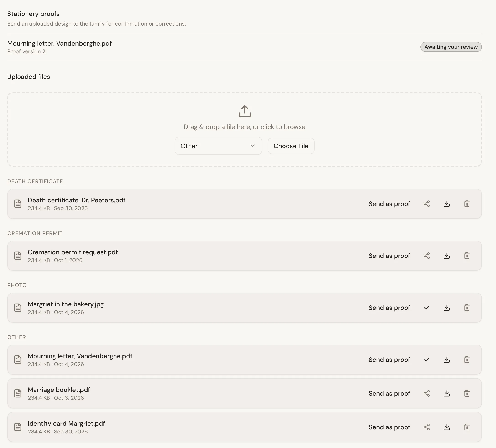Delete Identity card Margriet.pdf

pyautogui.click(x=467, y=427)
